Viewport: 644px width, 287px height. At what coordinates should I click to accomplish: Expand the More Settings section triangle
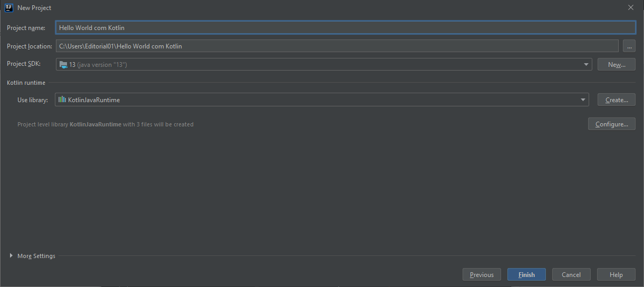coord(12,256)
